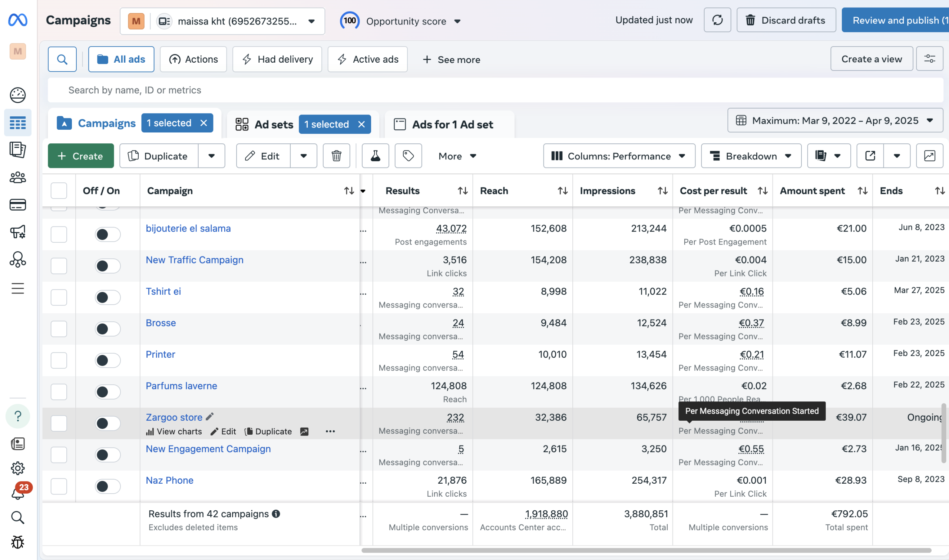Expand the Columns: Performance dropdown
This screenshot has height=560, width=949.
[619, 156]
